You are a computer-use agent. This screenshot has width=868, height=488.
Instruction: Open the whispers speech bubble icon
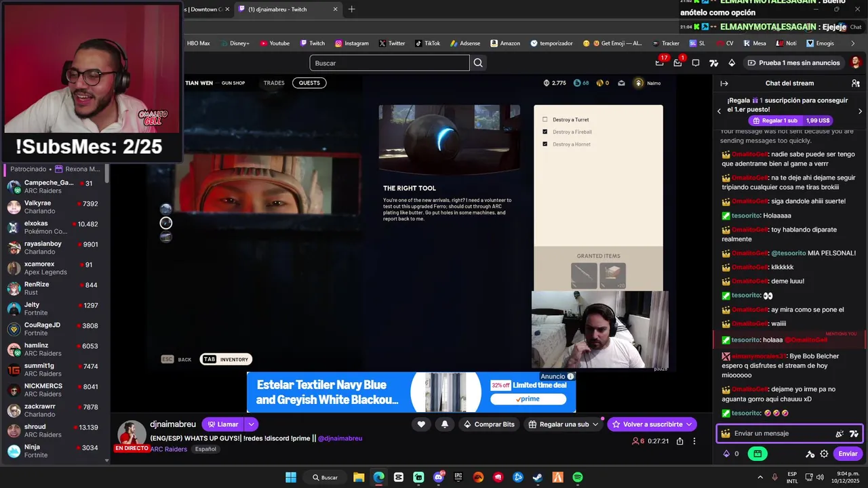click(695, 63)
